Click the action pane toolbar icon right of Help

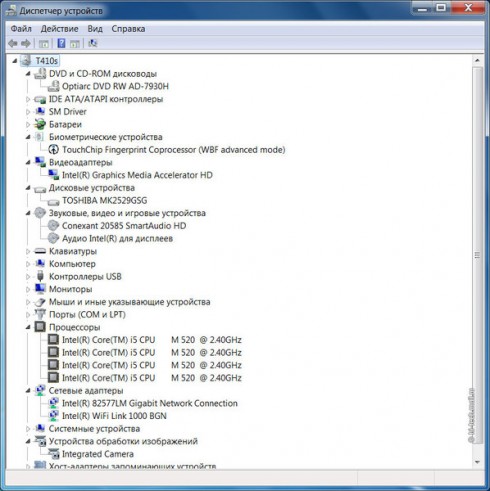[75, 43]
